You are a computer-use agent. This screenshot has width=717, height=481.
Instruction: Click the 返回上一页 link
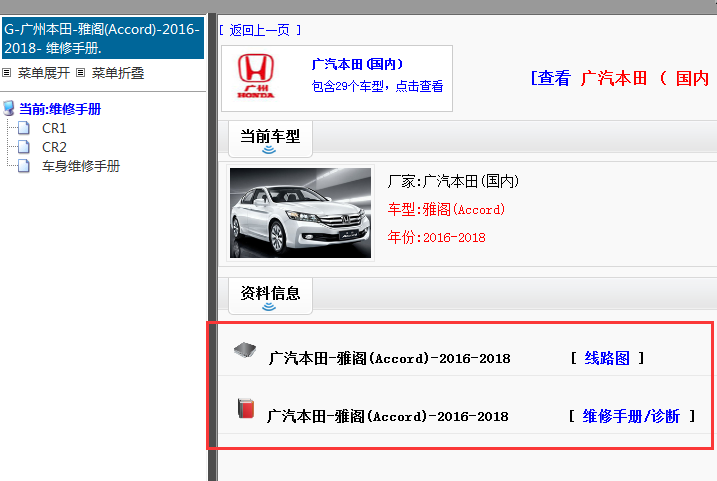[x=260, y=30]
